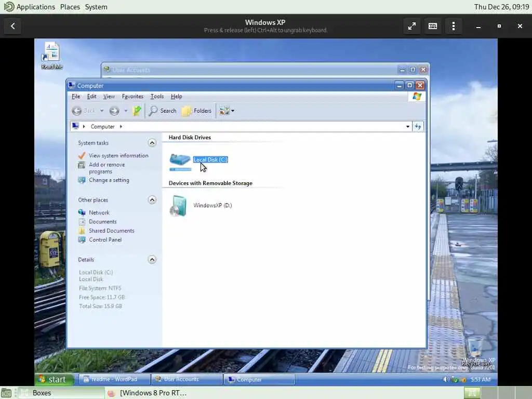Click the XP taskbar clock
The height and width of the screenshot is (399, 532).
click(481, 379)
